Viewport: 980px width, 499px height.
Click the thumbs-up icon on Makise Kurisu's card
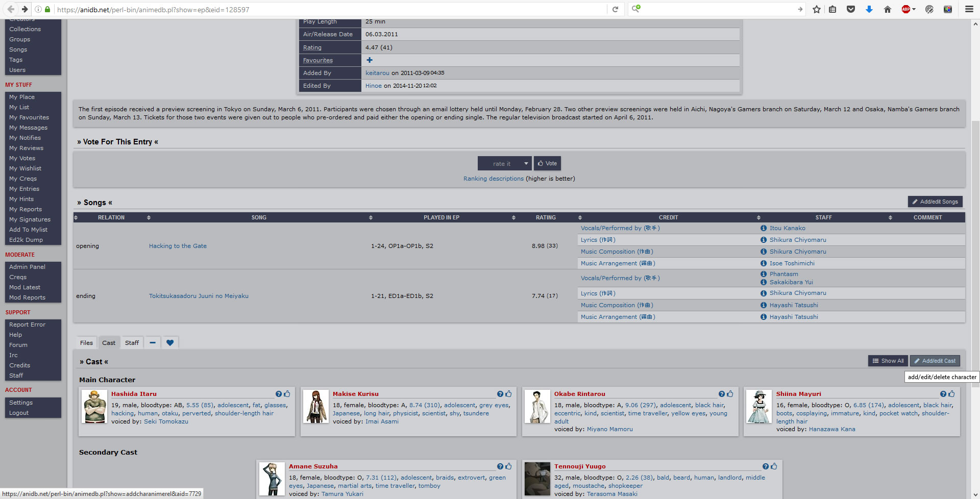point(508,394)
